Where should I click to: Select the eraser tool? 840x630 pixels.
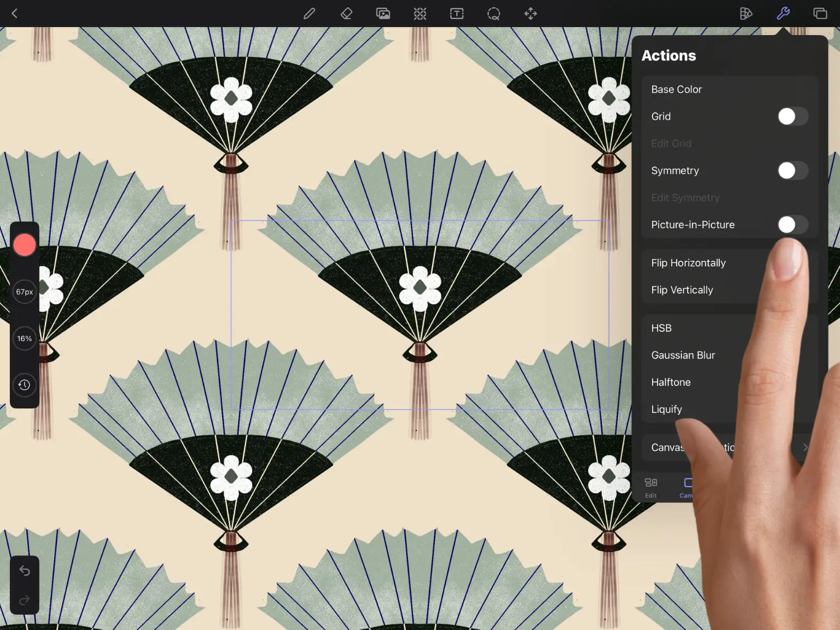tap(346, 14)
